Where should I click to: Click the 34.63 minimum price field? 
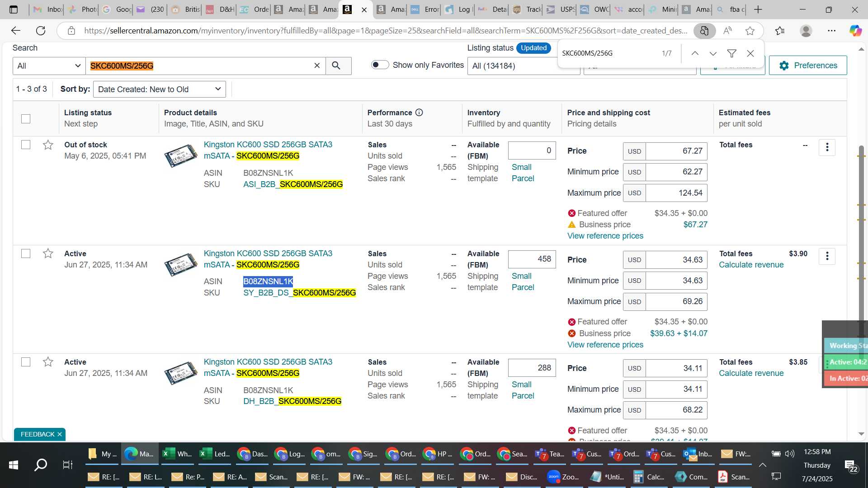(x=676, y=281)
